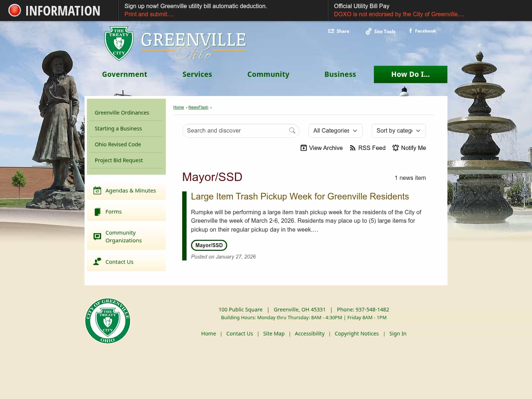Image resolution: width=532 pixels, height=399 pixels.
Task: Click the search magnifier icon
Action: coord(292,130)
